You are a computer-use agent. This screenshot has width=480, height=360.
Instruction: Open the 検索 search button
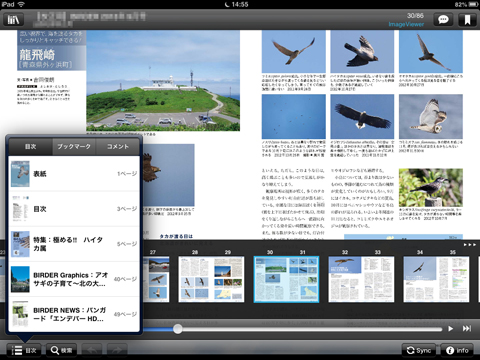61,350
